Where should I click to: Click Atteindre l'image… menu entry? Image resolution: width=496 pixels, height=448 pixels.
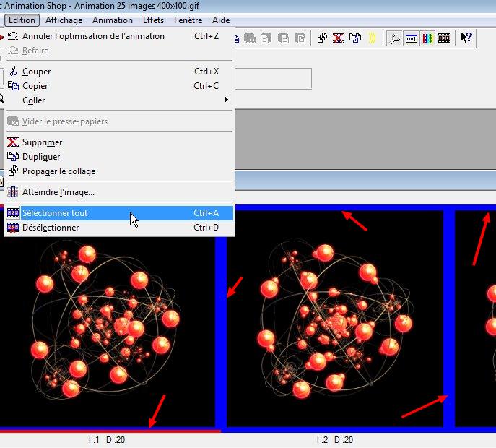(x=58, y=192)
